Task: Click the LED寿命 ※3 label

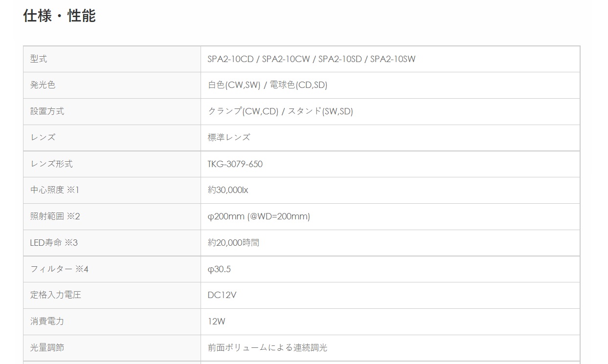Action: pos(54,242)
